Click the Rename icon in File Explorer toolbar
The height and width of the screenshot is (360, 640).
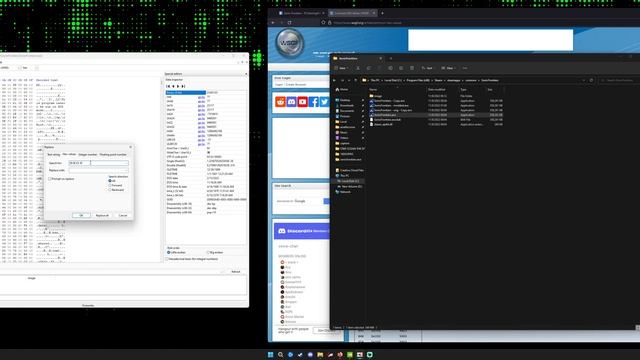[x=391, y=68]
